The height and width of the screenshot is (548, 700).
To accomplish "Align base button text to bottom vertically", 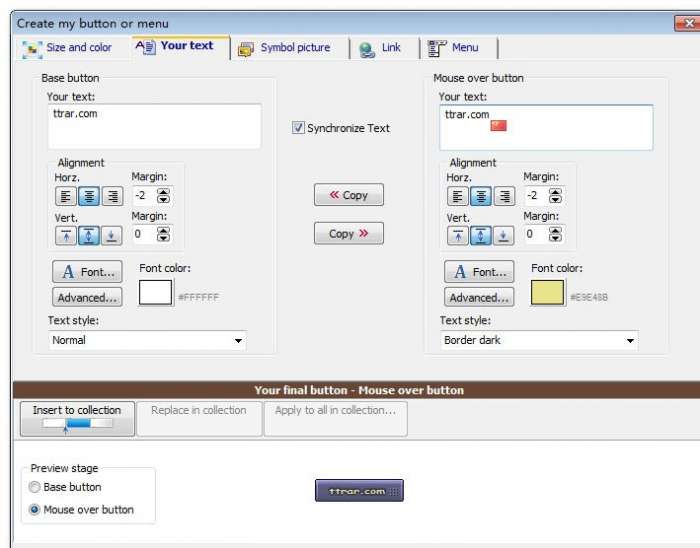I will pos(112,235).
